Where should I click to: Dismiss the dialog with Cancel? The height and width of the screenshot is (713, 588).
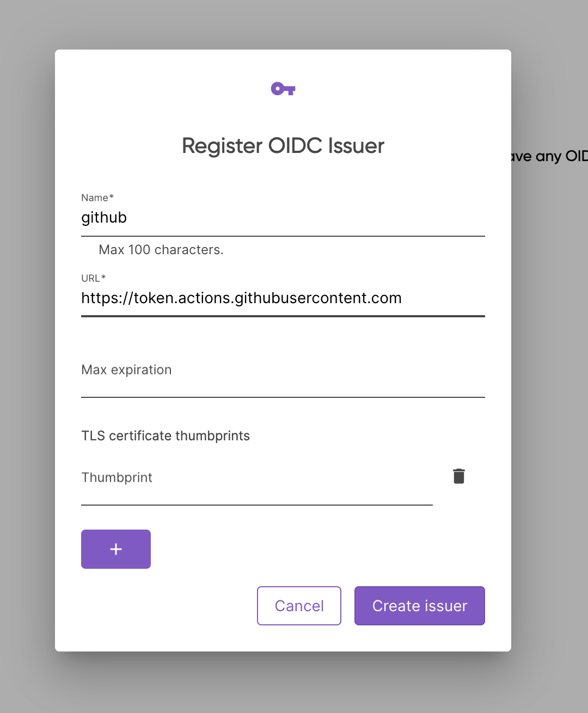point(299,605)
